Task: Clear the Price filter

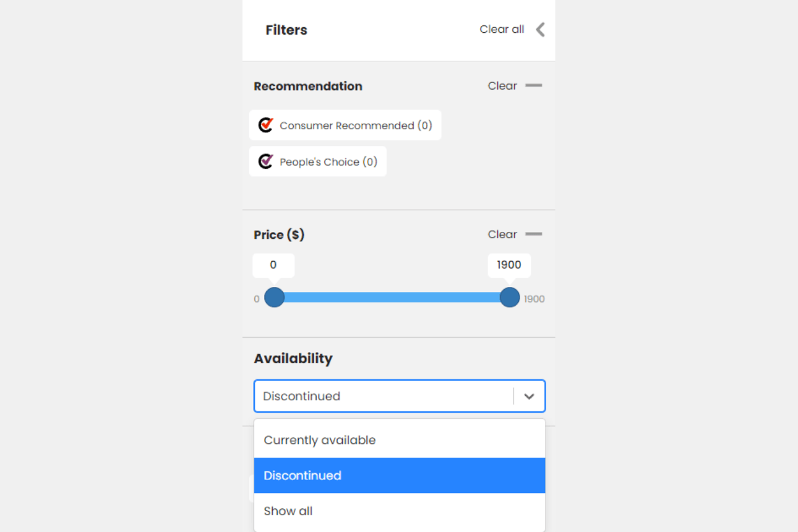Action: tap(502, 234)
